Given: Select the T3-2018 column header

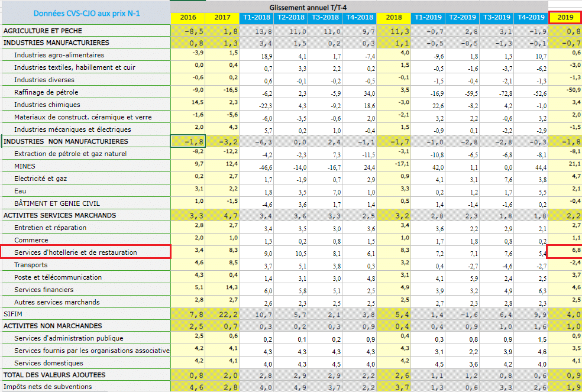Looking at the screenshot, I should pyautogui.click(x=325, y=18).
